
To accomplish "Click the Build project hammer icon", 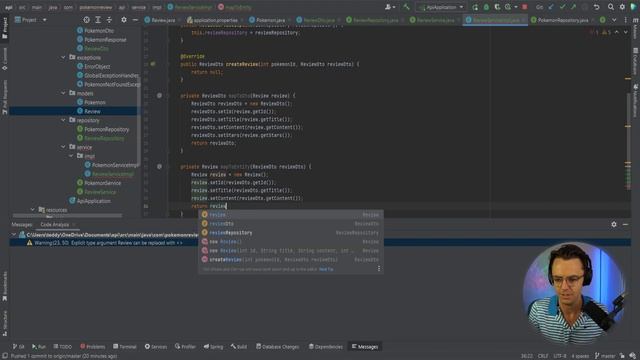I will pos(406,7).
